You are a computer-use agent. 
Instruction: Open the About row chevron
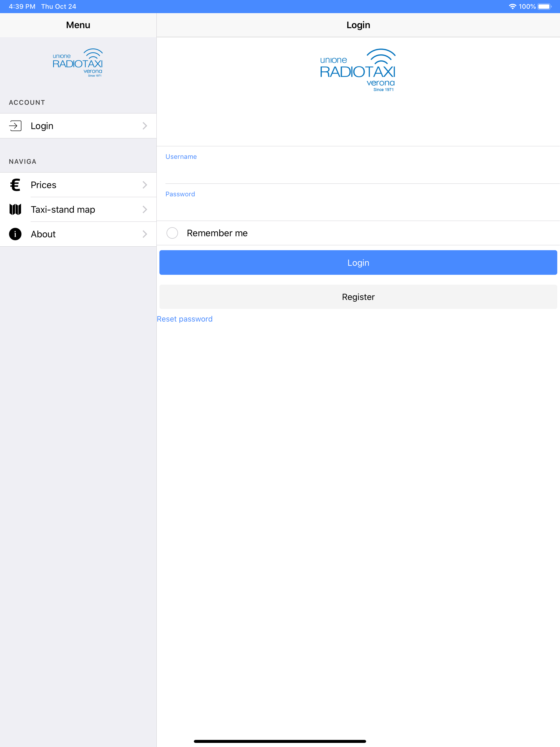(x=145, y=234)
